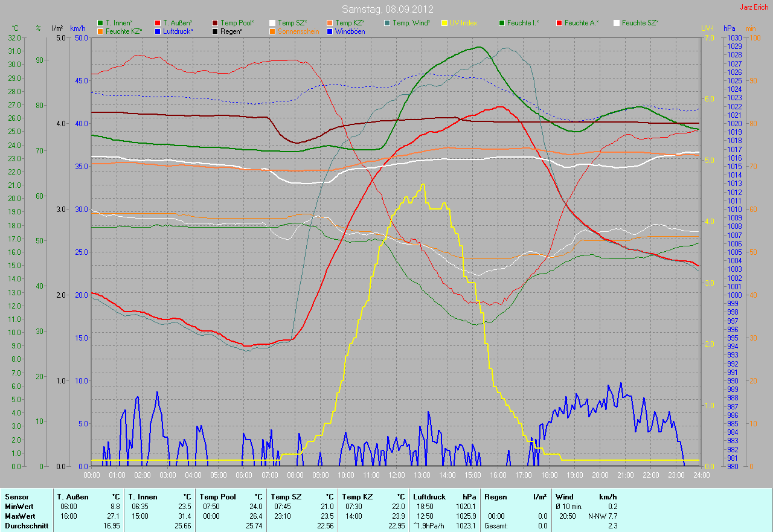Select the T. Außen maximum value 27.1

[x=114, y=516]
